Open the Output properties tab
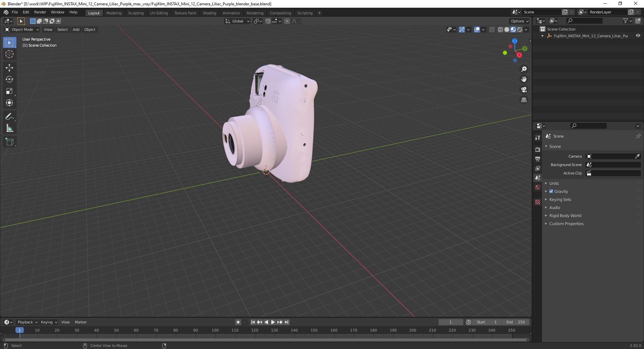 538,159
